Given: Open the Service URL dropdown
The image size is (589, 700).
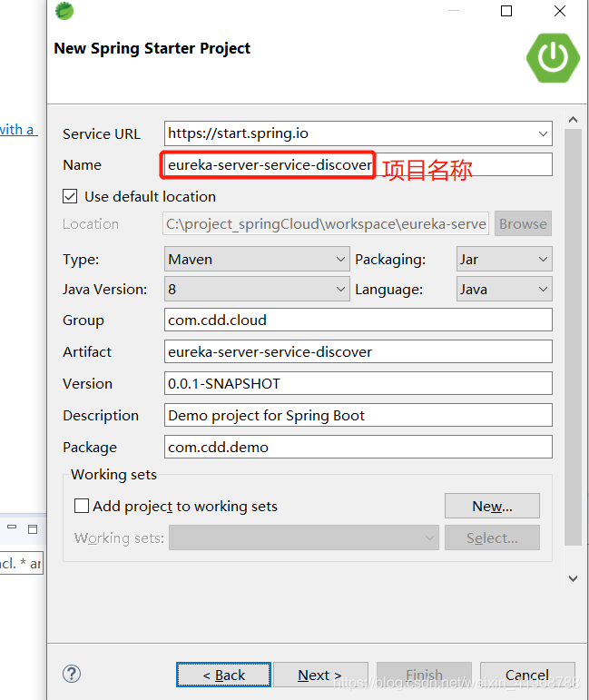Looking at the screenshot, I should [543, 133].
